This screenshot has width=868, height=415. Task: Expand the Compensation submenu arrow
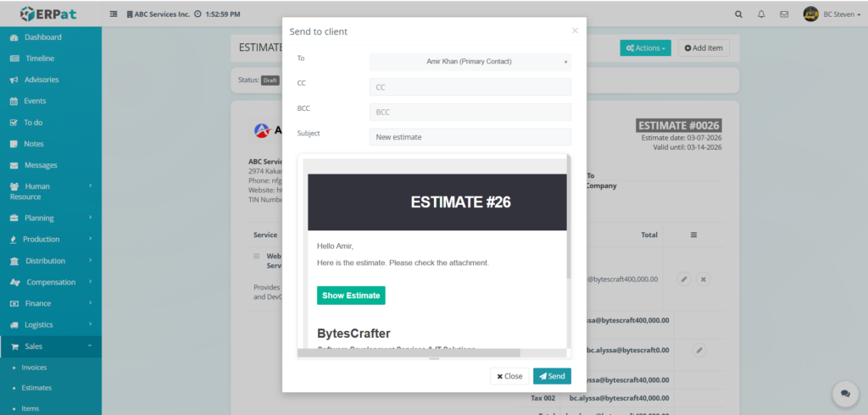point(90,282)
